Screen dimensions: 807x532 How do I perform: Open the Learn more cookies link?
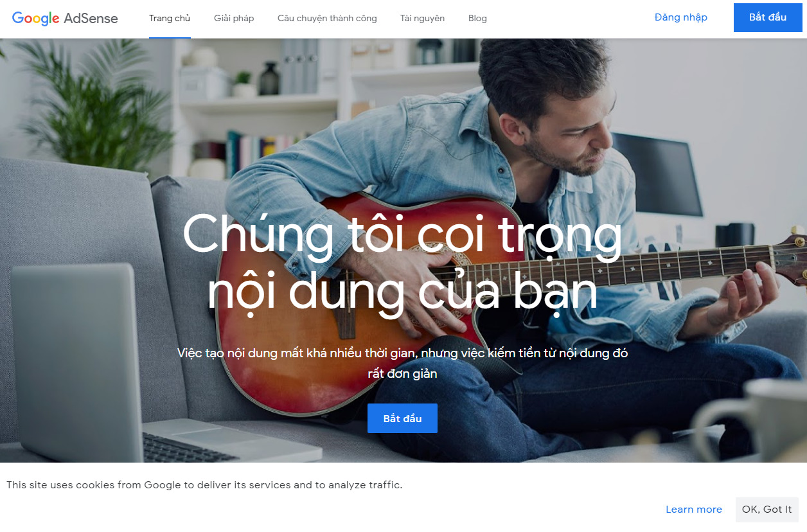694,510
